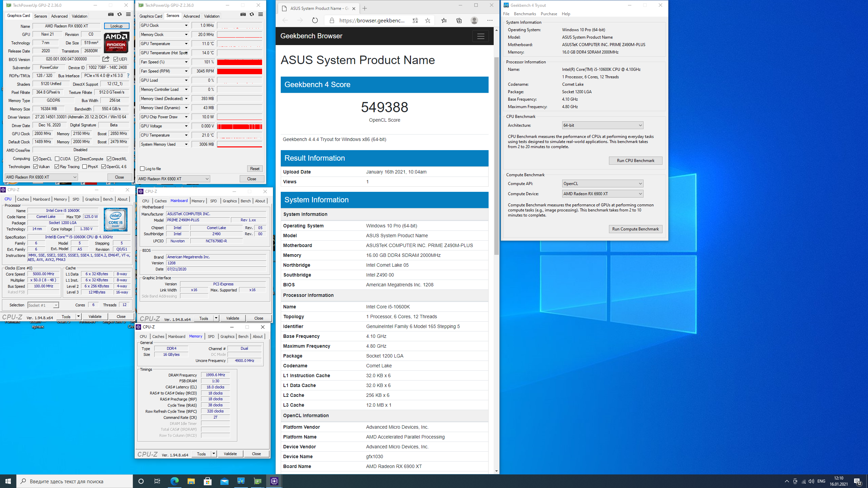Toggle the UEFI checkbox in GPU-Z
868x488 pixels.
(116, 59)
